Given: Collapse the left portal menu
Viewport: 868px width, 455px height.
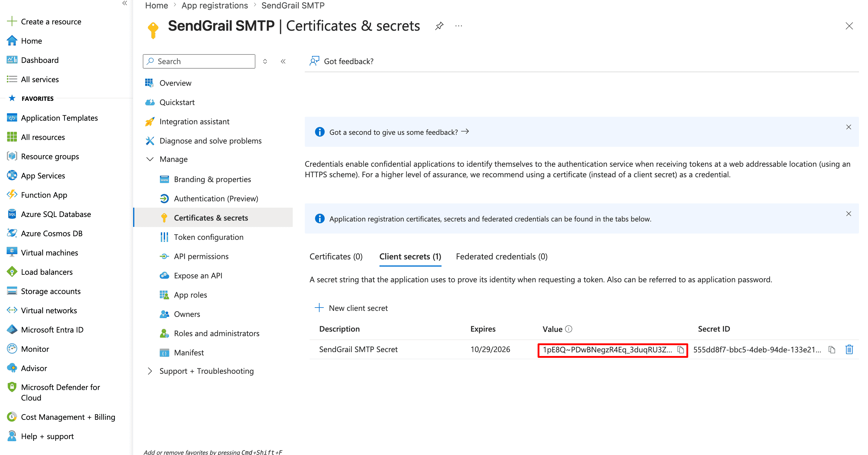Looking at the screenshot, I should pos(125,3).
